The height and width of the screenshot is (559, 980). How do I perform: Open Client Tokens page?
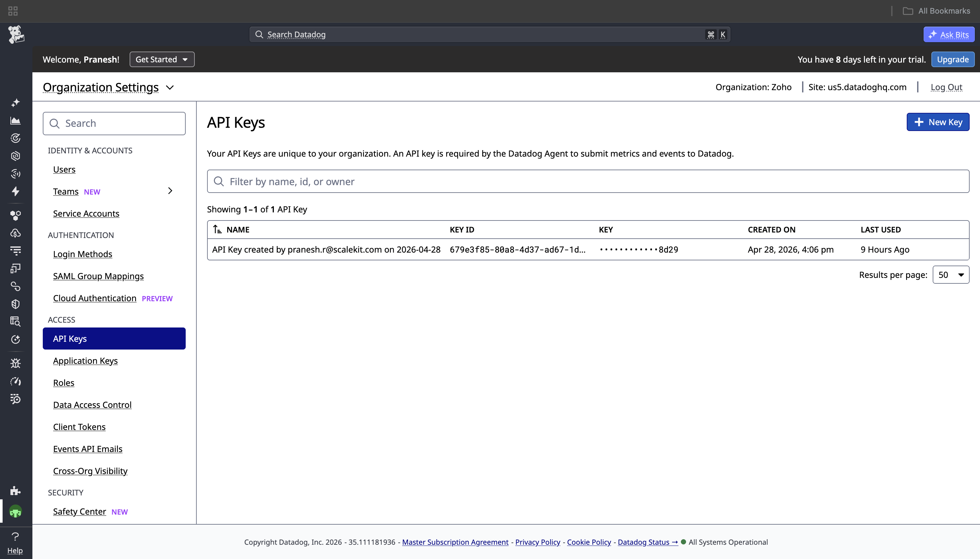(79, 426)
